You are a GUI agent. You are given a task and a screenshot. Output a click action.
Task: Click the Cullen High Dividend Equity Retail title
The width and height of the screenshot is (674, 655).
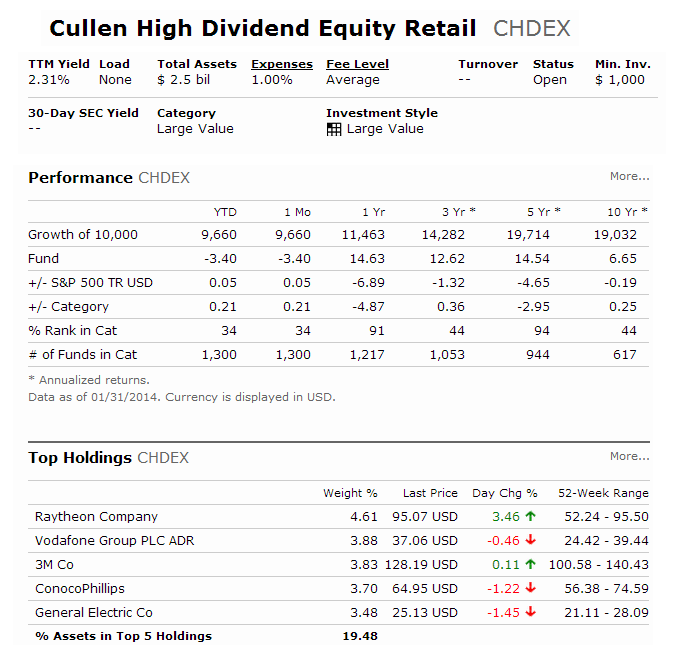tap(263, 28)
